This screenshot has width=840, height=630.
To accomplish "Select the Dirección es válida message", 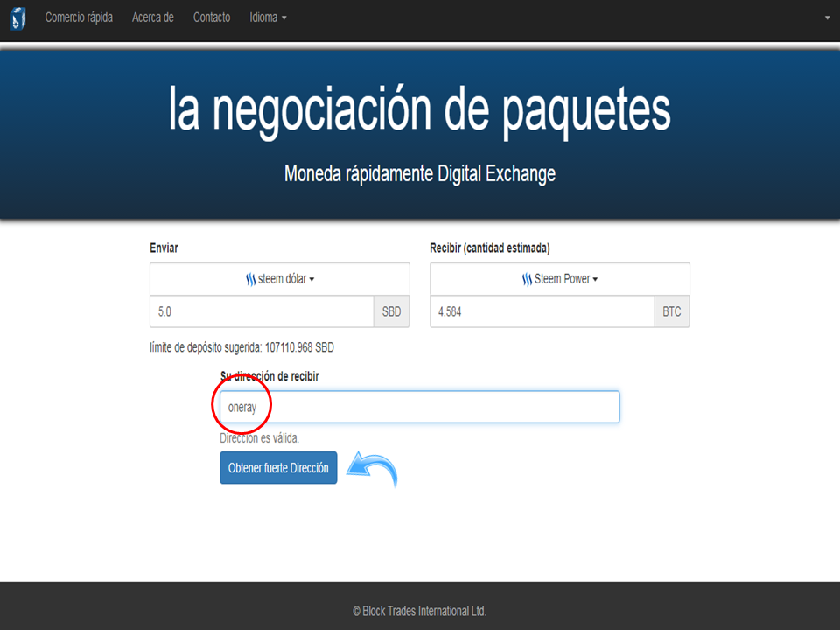I will [x=259, y=438].
